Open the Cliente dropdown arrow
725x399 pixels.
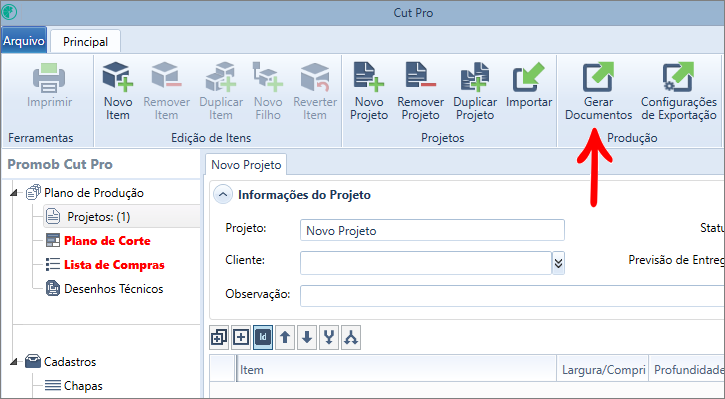[x=559, y=263]
